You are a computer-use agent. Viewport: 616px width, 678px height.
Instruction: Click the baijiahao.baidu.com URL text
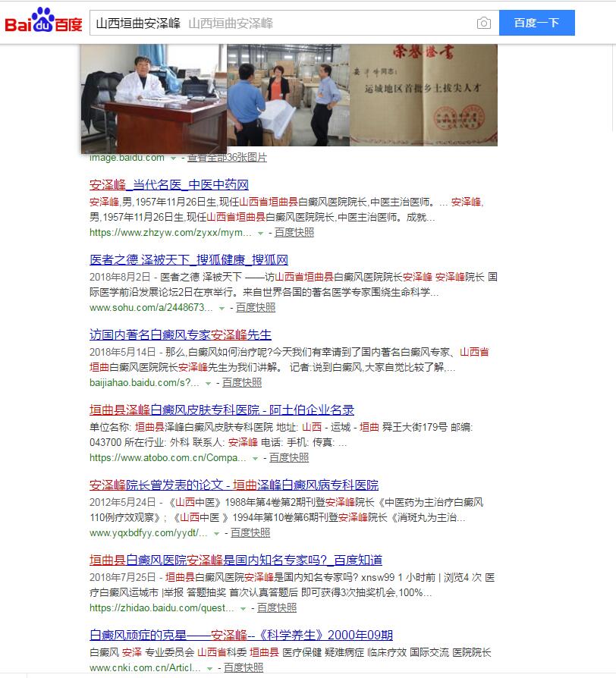coord(144,383)
